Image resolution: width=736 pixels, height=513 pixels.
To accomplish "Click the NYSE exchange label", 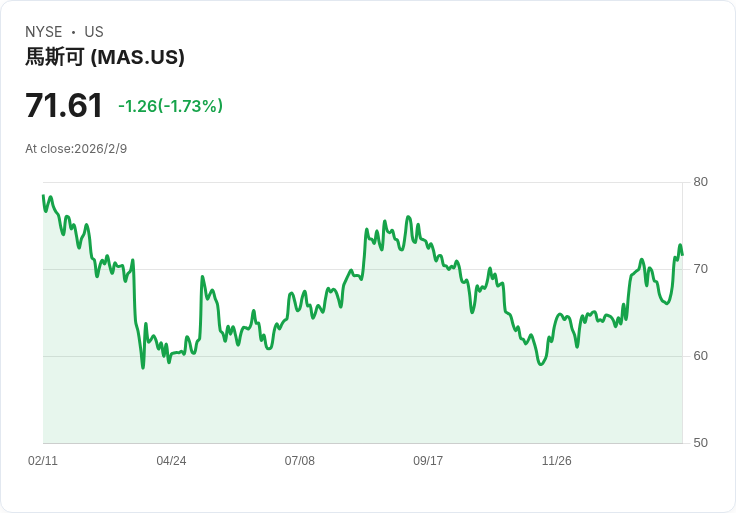I will [x=44, y=32].
